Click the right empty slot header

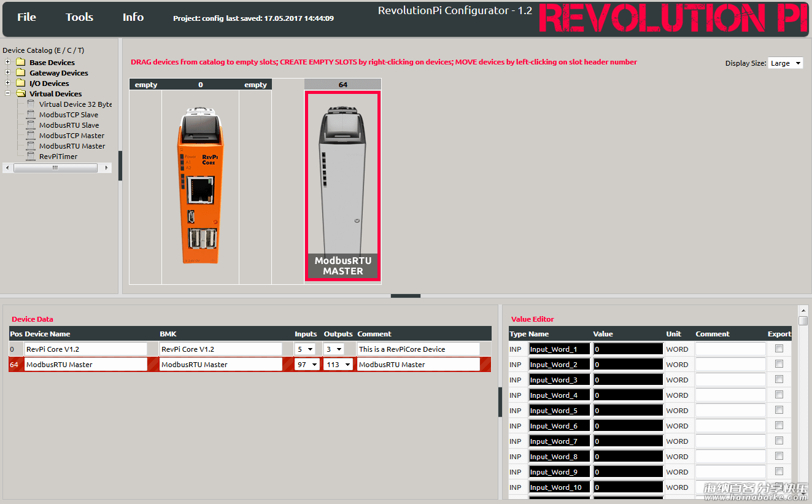tap(255, 85)
